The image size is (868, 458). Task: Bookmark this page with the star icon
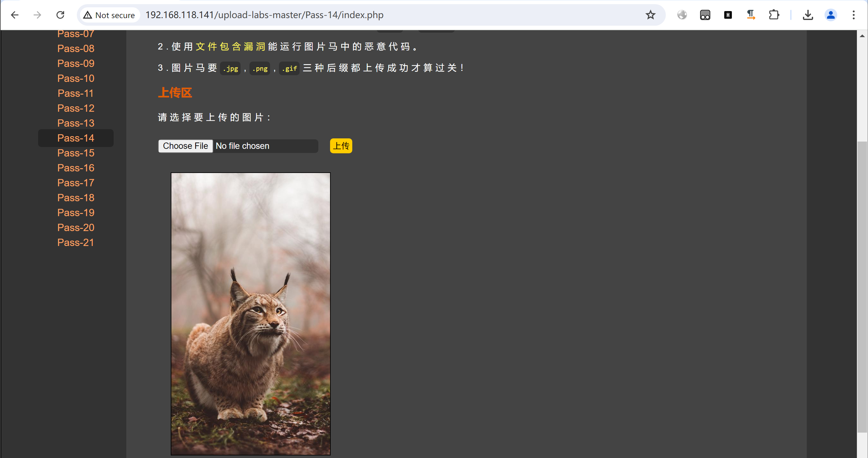[650, 15]
